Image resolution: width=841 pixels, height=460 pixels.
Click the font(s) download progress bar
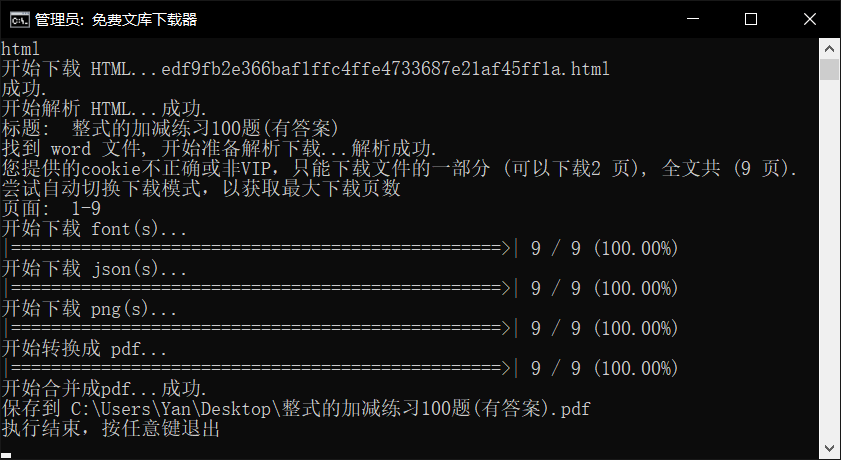260,249
